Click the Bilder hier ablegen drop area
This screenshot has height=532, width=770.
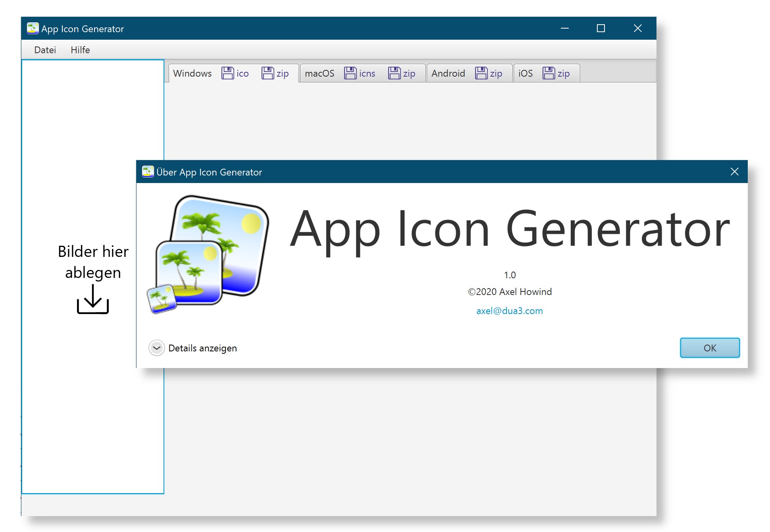[93, 262]
